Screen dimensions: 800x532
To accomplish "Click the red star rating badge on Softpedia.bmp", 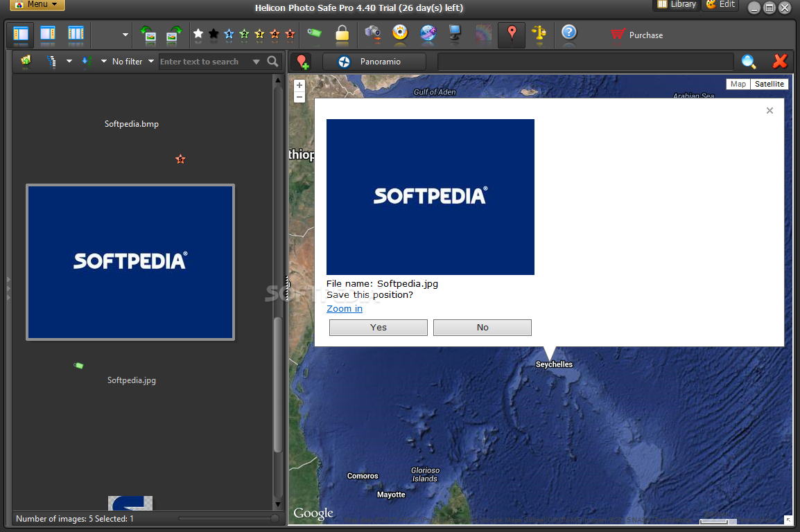I will 180,159.
